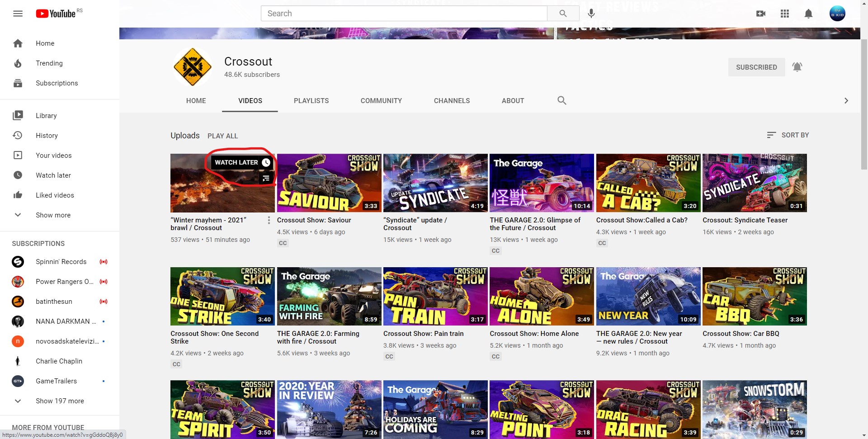Open Crossout Show: Saviour title link
Image resolution: width=868 pixels, height=439 pixels.
pyautogui.click(x=314, y=220)
